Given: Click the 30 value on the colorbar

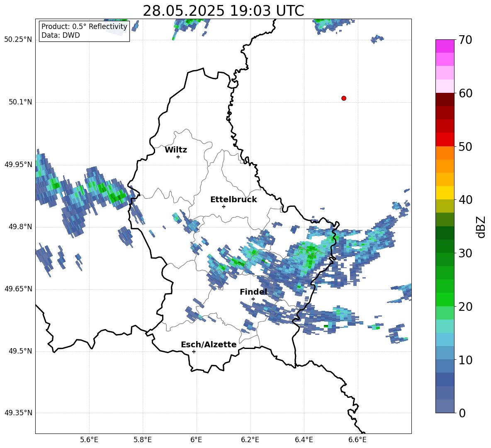Looking at the screenshot, I should [466, 253].
